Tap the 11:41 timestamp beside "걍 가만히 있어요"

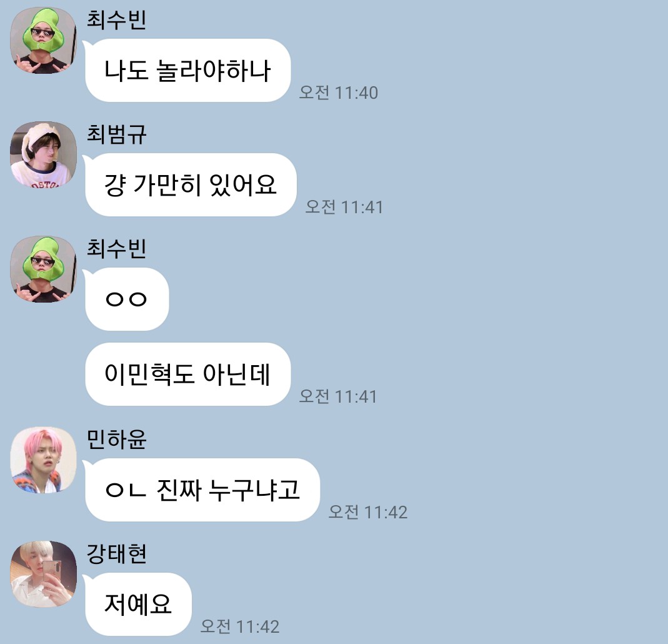pyautogui.click(x=344, y=207)
